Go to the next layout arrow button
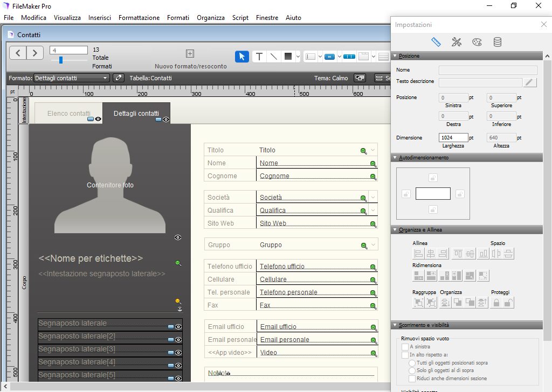This screenshot has width=552, height=392. click(34, 52)
